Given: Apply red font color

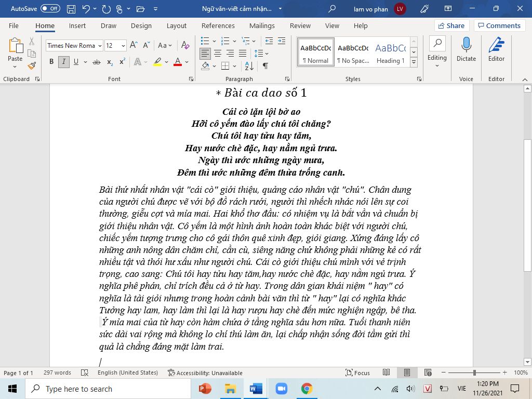Looking at the screenshot, I should [x=178, y=62].
